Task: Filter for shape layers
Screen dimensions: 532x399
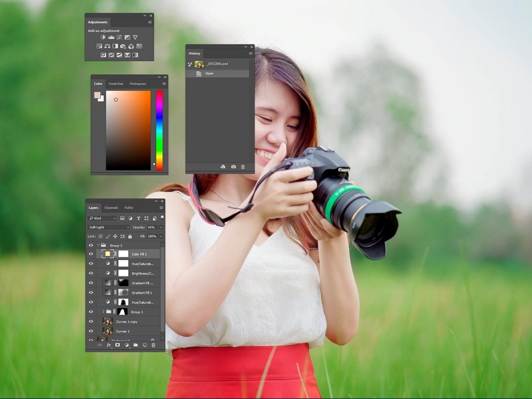Action: coord(146,218)
